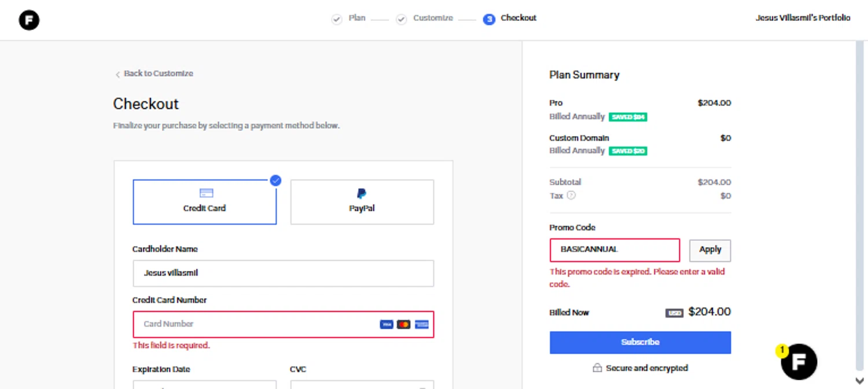The width and height of the screenshot is (868, 389).
Task: Click the back arrow beside Back to Customize
Action: click(117, 74)
